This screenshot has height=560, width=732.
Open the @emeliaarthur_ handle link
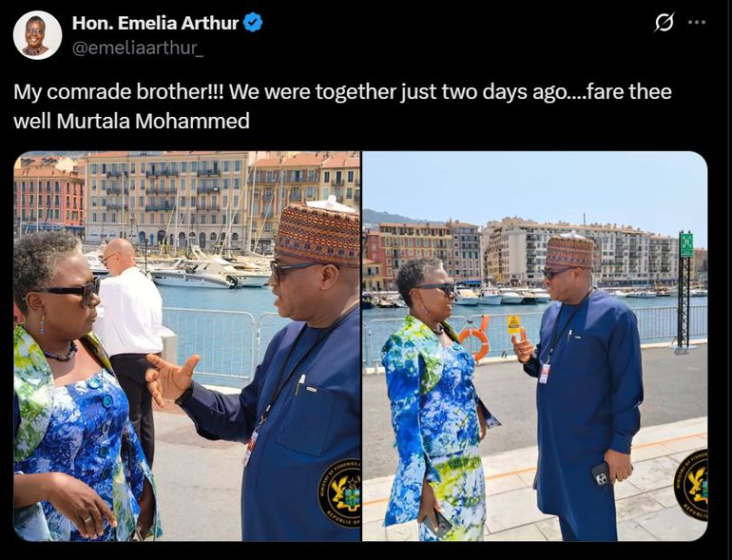point(138,48)
